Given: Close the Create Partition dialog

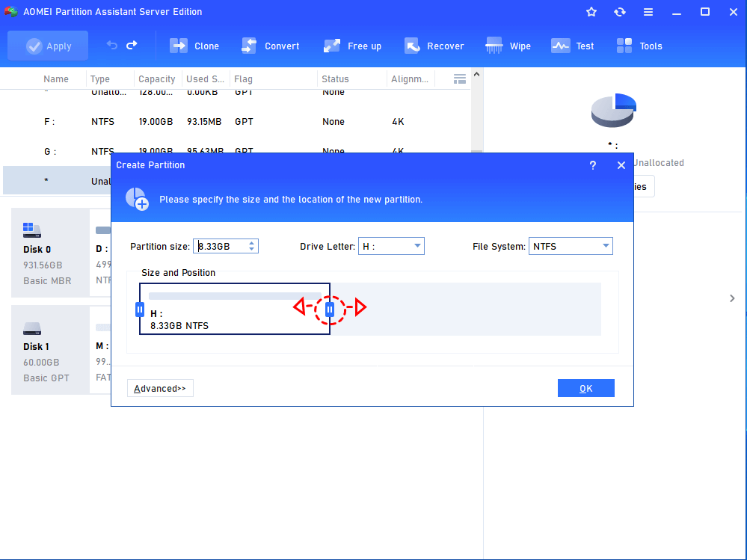Looking at the screenshot, I should [x=621, y=165].
